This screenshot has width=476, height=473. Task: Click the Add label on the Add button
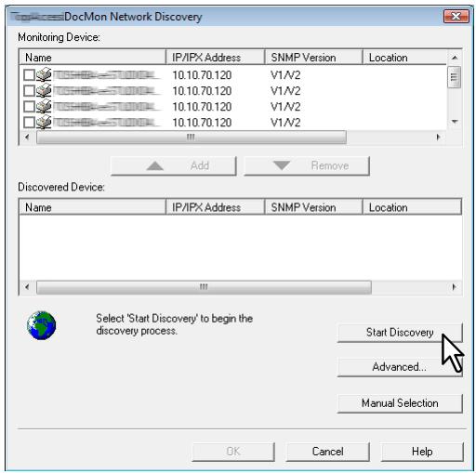200,165
